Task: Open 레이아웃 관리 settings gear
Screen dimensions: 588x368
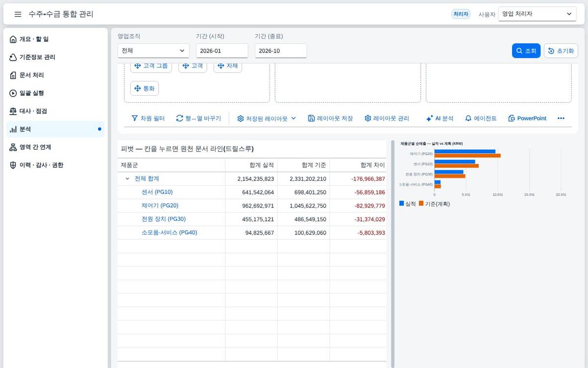Action: coord(368,118)
